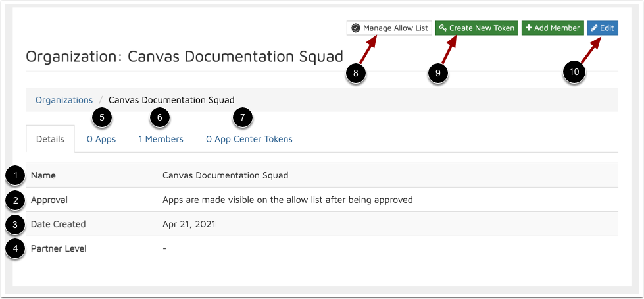The image size is (644, 299).
Task: Click the Add Member button
Action: (553, 28)
